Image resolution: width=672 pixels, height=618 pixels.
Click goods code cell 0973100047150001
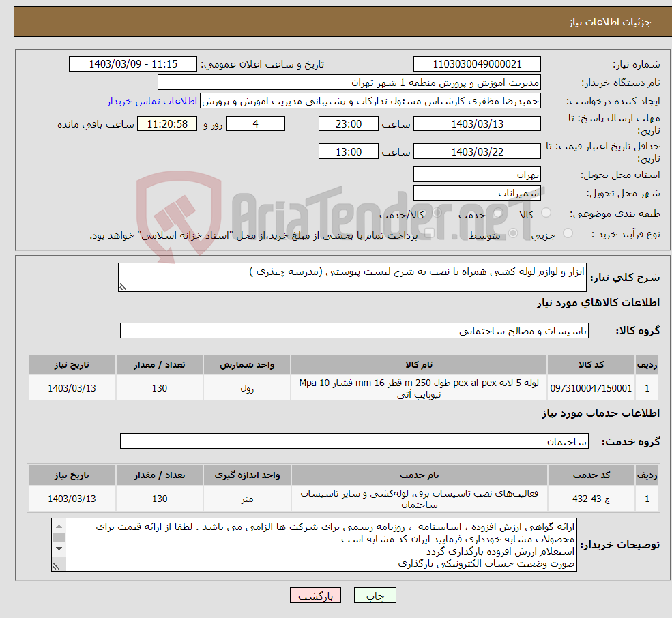[x=591, y=388]
